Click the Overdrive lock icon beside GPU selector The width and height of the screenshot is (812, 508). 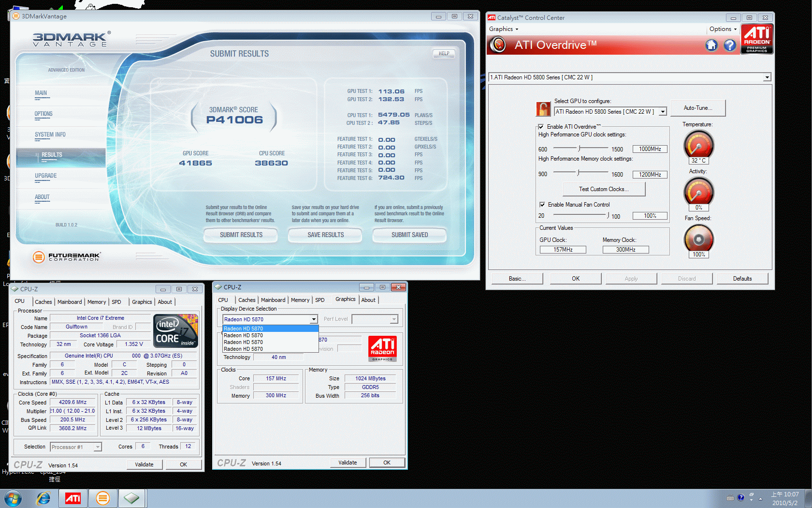coord(543,109)
